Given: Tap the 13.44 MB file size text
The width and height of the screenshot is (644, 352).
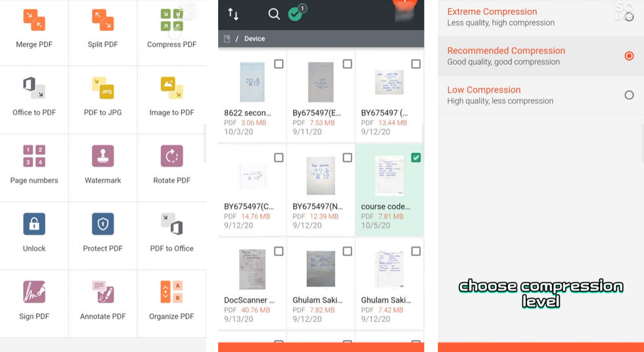Looking at the screenshot, I should pyautogui.click(x=393, y=123).
